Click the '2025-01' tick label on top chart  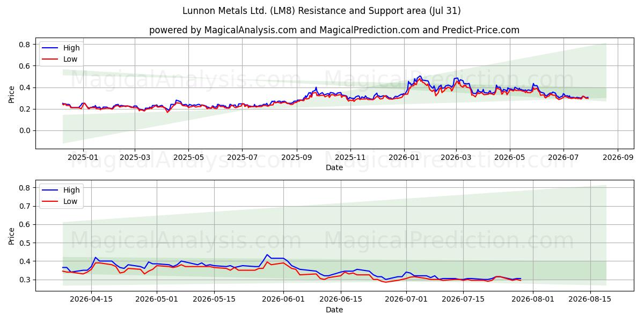[83, 158]
